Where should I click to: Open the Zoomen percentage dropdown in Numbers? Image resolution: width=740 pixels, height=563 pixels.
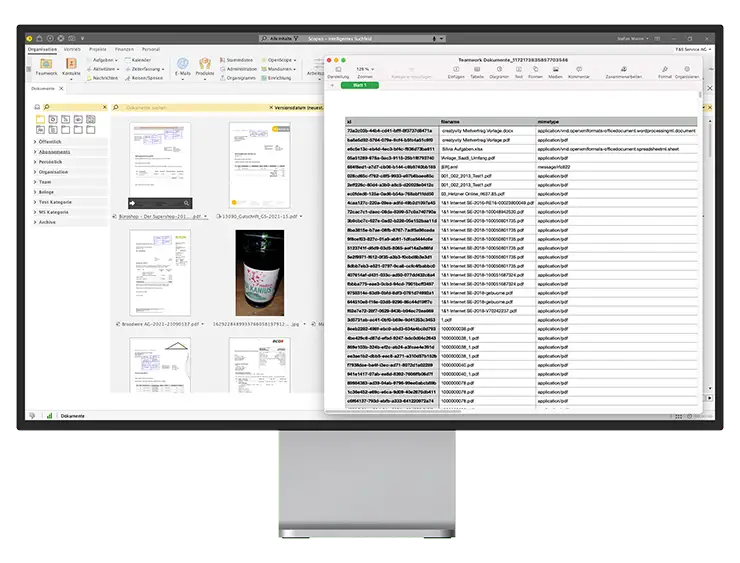pos(365,69)
